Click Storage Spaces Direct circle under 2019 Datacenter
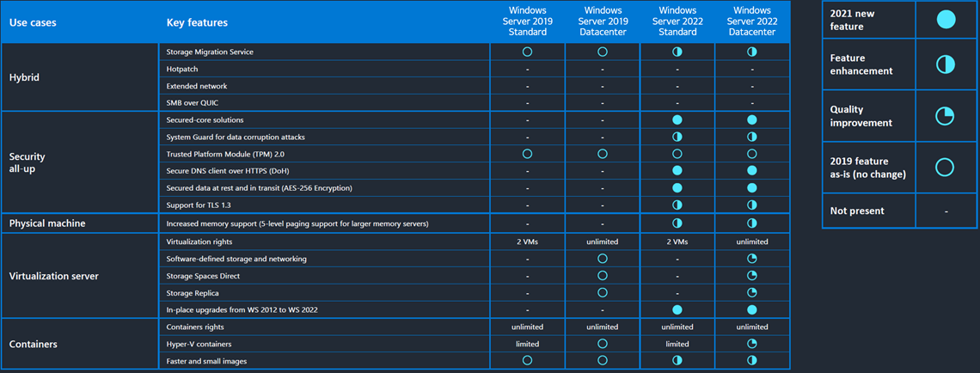Image resolution: width=980 pixels, height=373 pixels. (x=603, y=275)
